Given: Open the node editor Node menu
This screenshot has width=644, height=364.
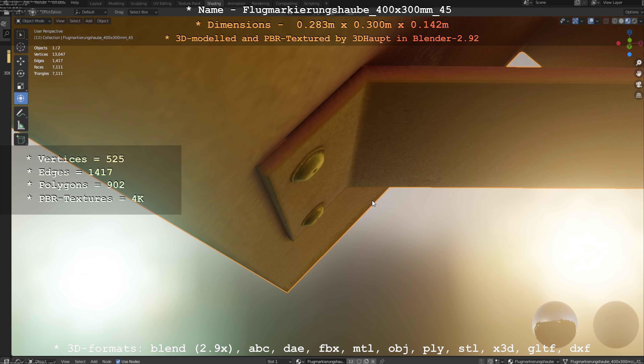Looking at the screenshot, I should click(107, 362).
